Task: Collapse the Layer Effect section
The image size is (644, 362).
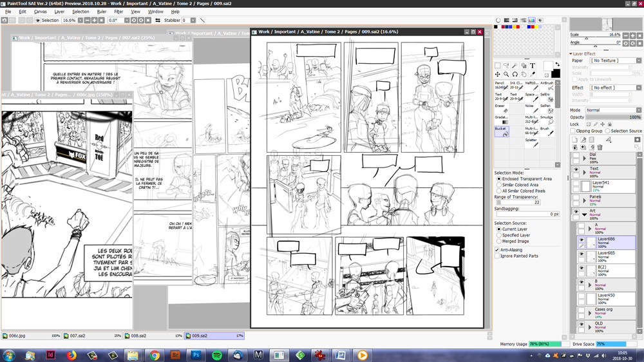Action: click(571, 54)
